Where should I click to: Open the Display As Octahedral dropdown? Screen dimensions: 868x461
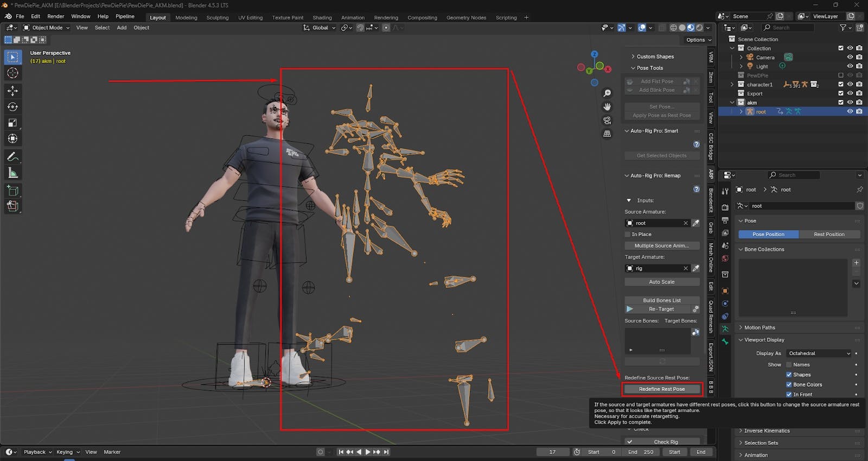pos(819,353)
